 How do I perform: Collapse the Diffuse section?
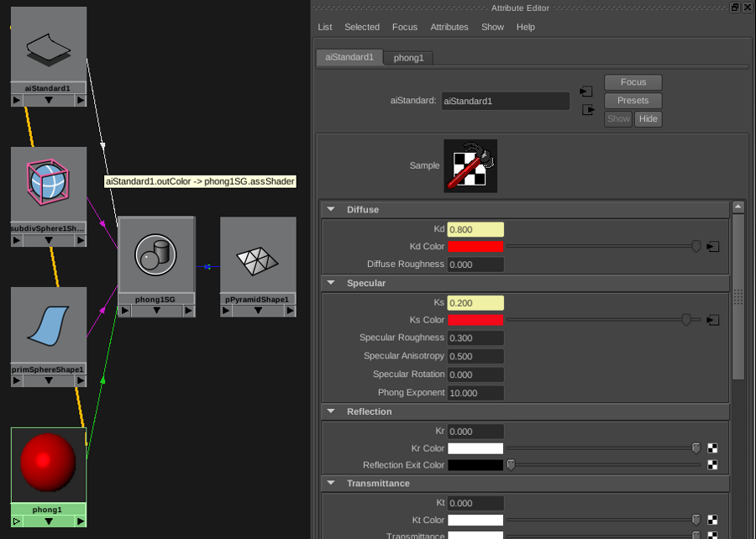[330, 209]
